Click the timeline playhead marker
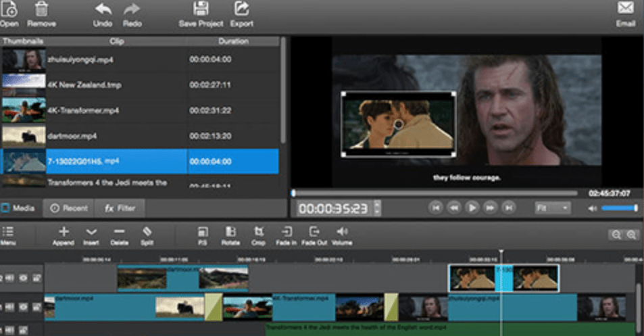The width and height of the screenshot is (644, 336). tap(501, 251)
